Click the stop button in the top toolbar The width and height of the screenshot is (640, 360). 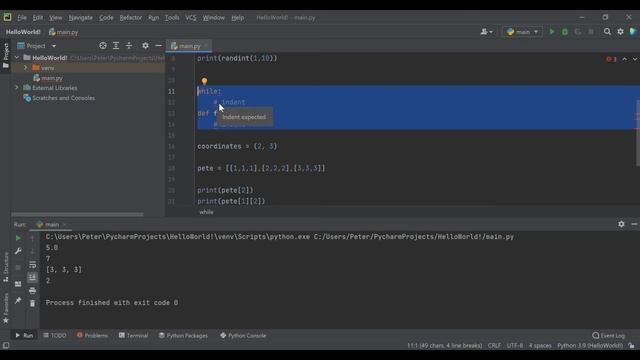[591, 32]
